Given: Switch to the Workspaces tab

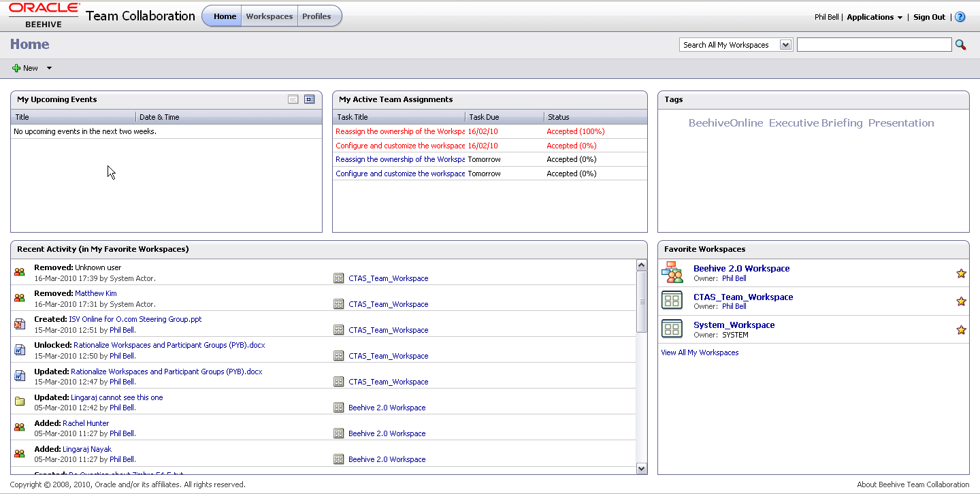Looking at the screenshot, I should (x=269, y=16).
